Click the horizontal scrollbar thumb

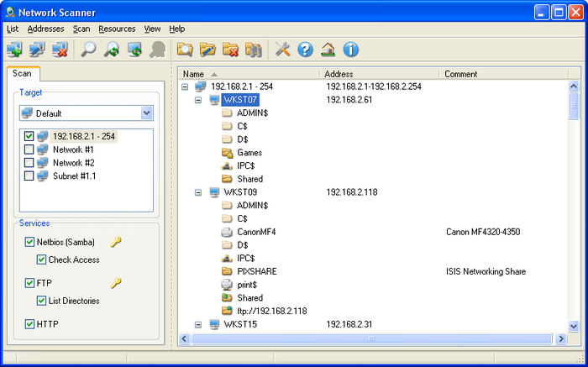click(371, 339)
